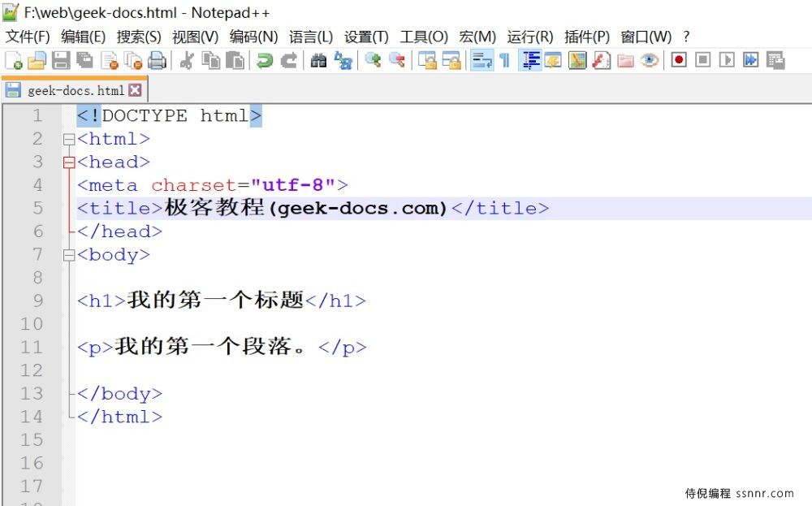Collapse the body fold marker on line 7
Viewport: 812px width, 506px height.
click(x=69, y=255)
